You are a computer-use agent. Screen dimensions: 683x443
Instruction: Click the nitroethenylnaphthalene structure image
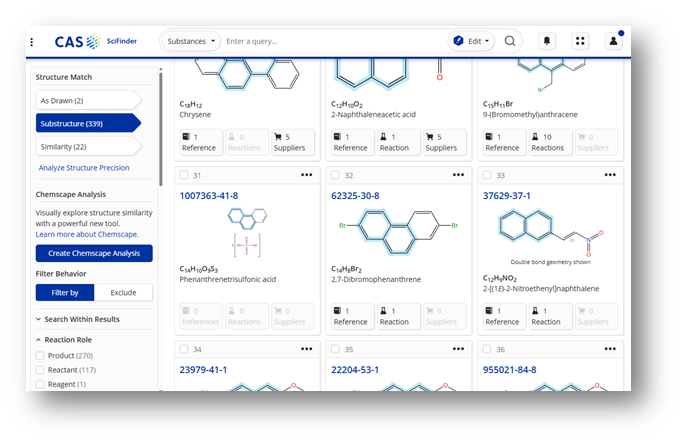[x=551, y=233]
